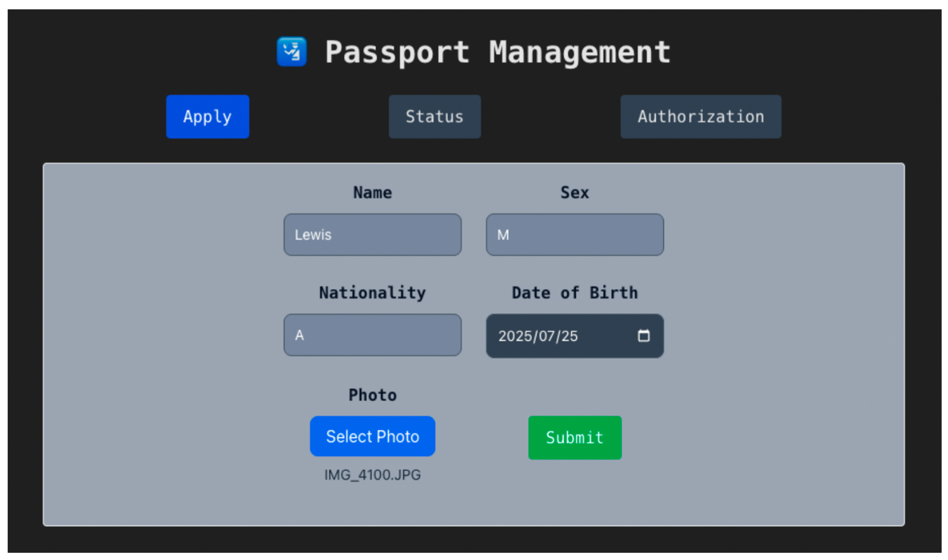Focus the Name field containing Lewis
The image size is (948, 560).
[x=372, y=235]
